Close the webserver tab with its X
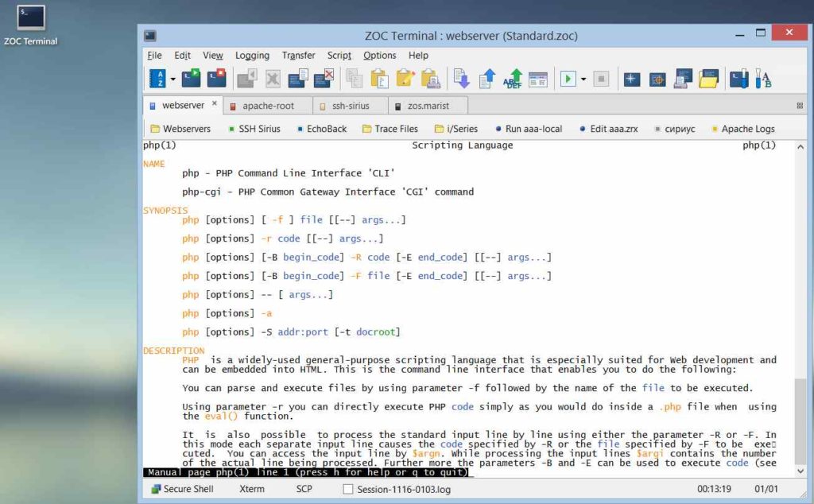Image resolution: width=814 pixels, height=504 pixels. tap(215, 103)
